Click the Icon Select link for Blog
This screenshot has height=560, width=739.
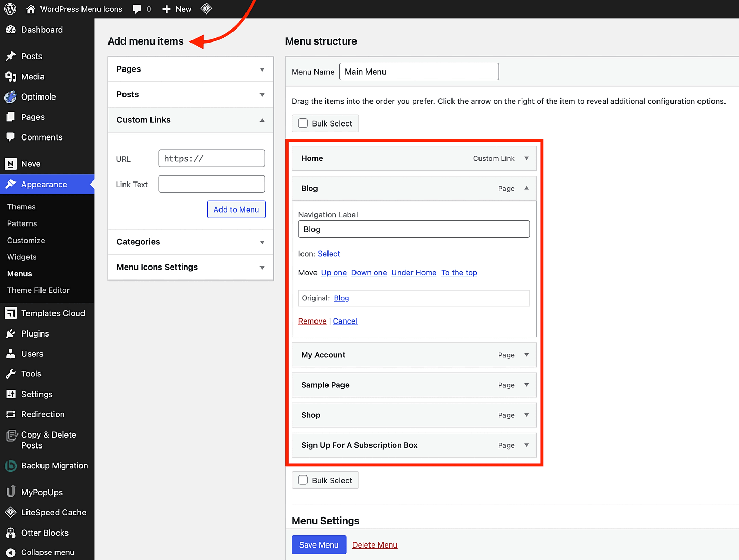click(x=329, y=254)
